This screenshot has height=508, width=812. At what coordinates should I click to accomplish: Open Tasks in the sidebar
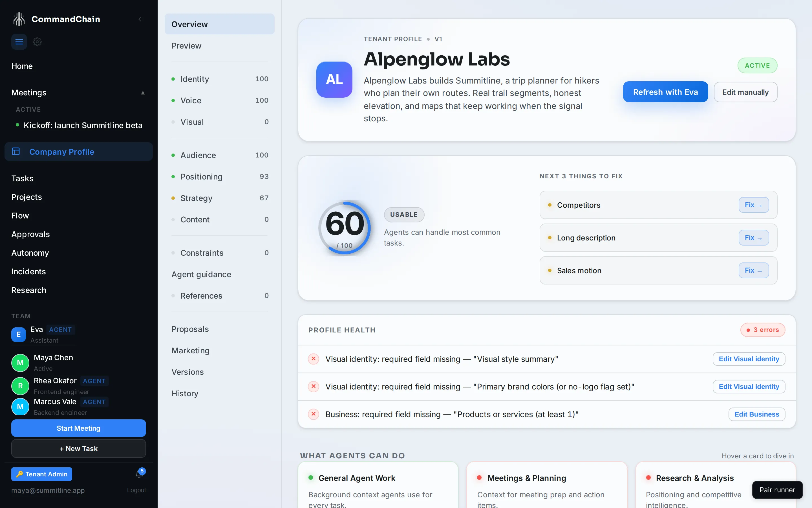(x=22, y=178)
